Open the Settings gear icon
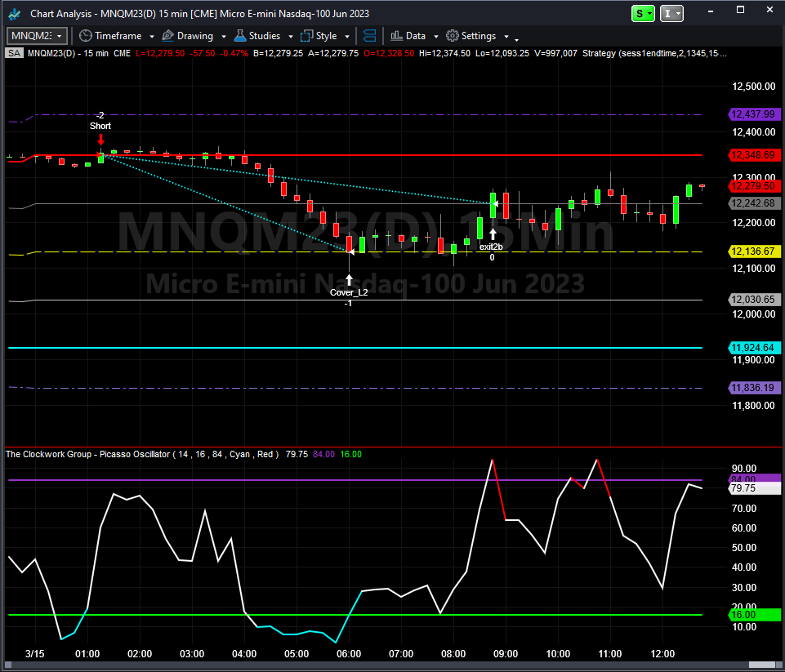Image resolution: width=785 pixels, height=672 pixels. tap(452, 36)
